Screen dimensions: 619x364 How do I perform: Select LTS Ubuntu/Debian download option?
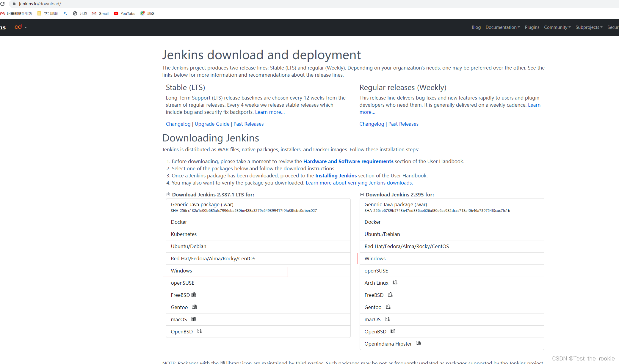point(258,246)
